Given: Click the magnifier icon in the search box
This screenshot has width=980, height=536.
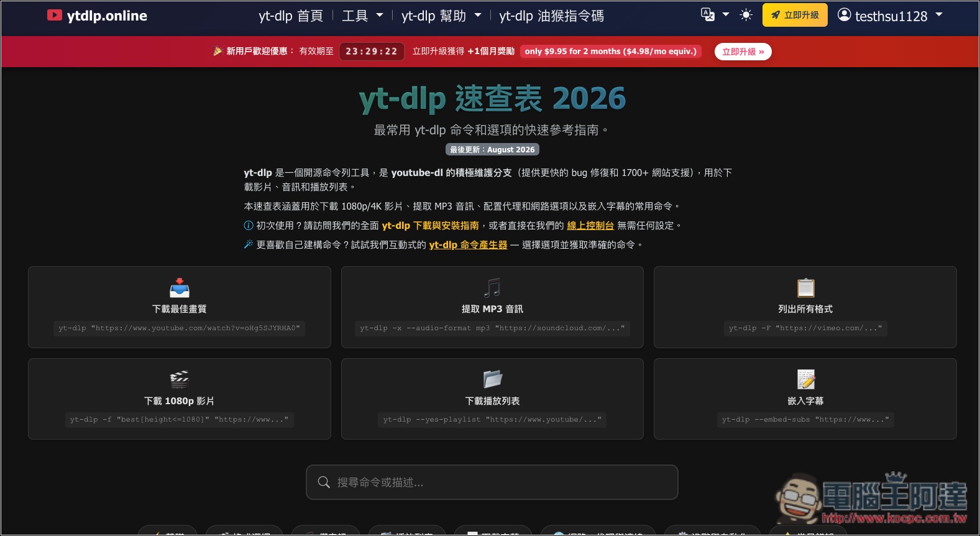Looking at the screenshot, I should click(324, 483).
